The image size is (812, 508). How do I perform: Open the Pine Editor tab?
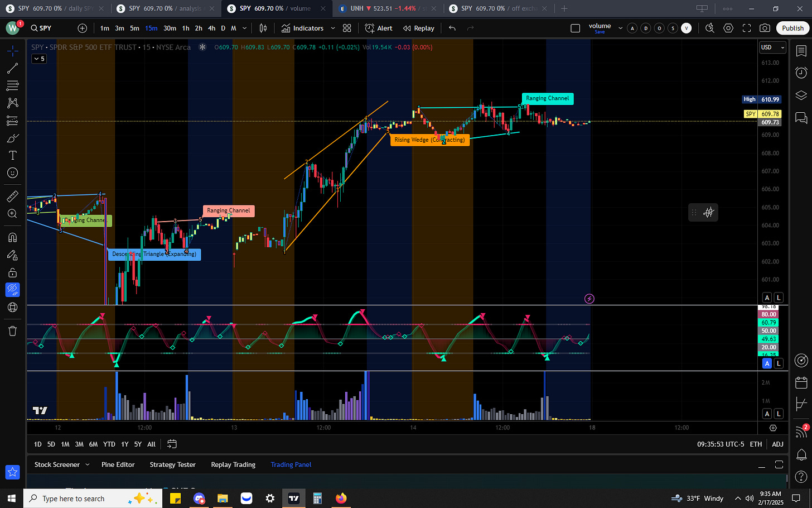[118, 464]
